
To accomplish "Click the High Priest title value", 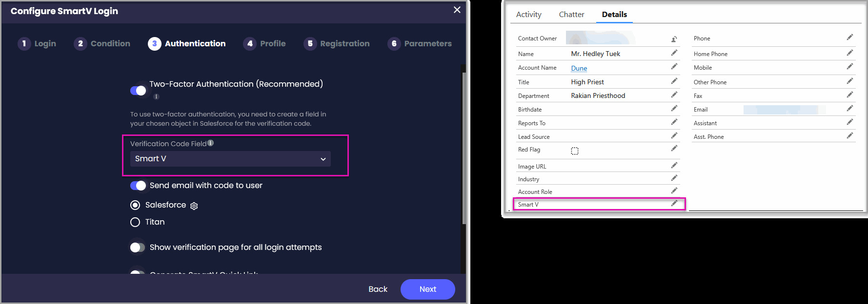I will [x=587, y=82].
